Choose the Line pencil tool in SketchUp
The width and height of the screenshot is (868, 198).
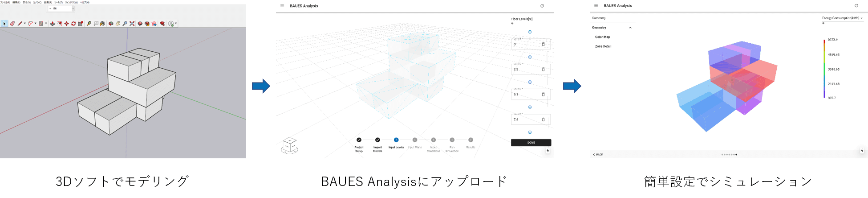tap(20, 24)
